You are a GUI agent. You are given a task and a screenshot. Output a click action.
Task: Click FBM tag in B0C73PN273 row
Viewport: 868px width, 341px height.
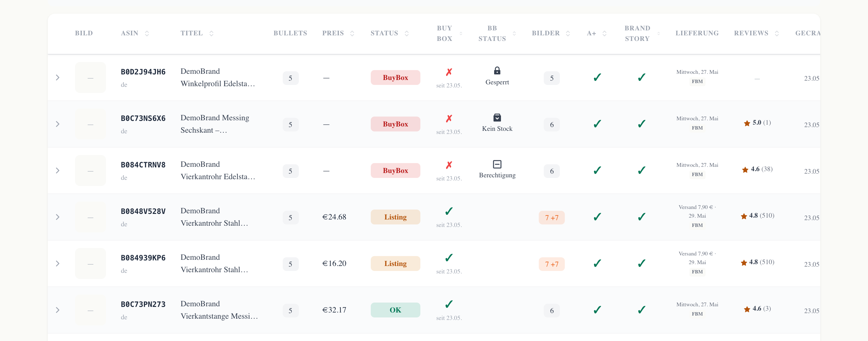click(x=697, y=314)
